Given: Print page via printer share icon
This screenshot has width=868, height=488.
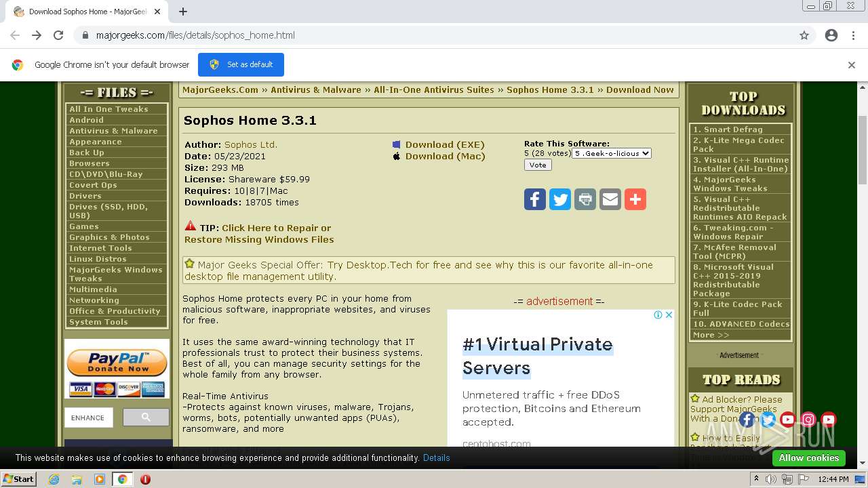Looking at the screenshot, I should click(x=585, y=199).
